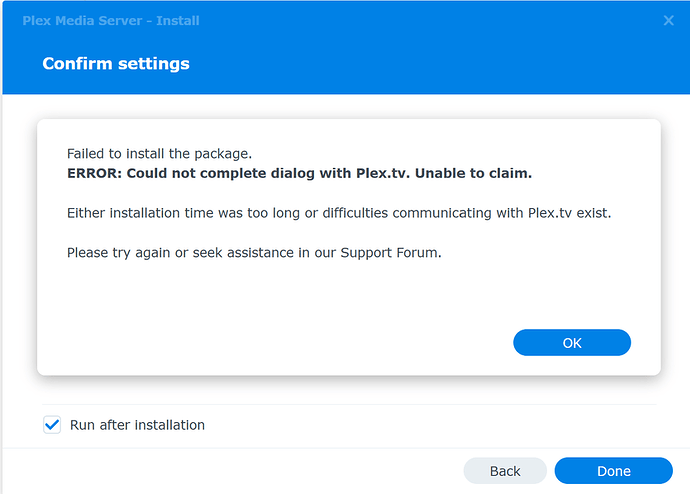Click the 'Failed to install the package.' text
Viewport: 690px width, 494px height.
[x=159, y=154]
